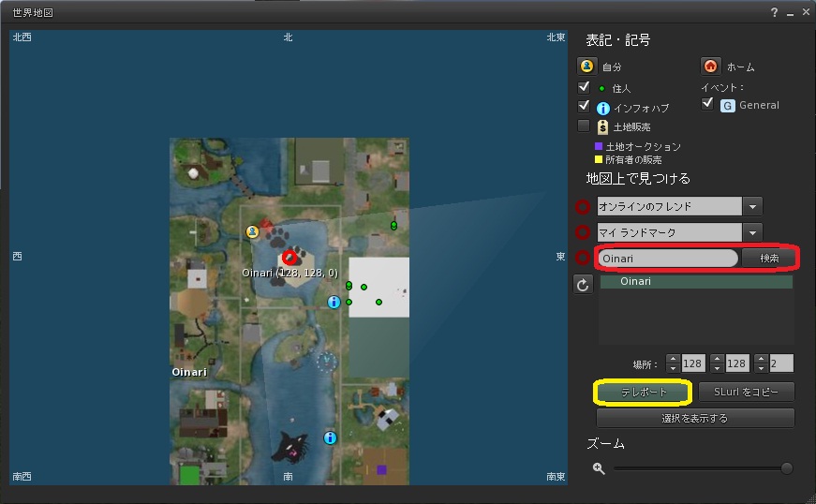Uncheck the インフォハブ checkbox
The height and width of the screenshot is (504, 816).
pos(585,106)
